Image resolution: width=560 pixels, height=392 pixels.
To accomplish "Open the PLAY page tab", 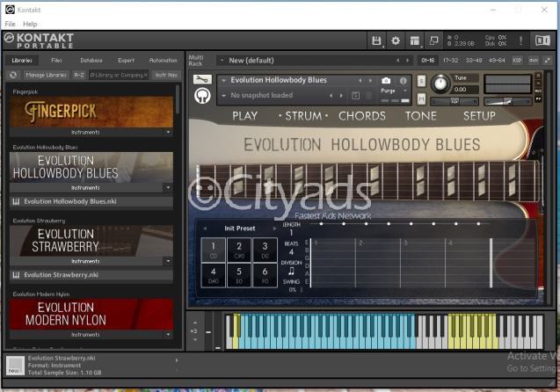I will coord(244,116).
